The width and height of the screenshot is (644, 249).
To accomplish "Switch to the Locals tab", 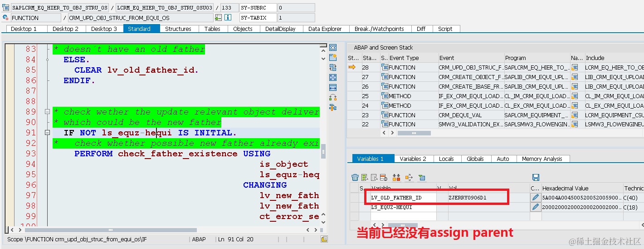I will click(x=447, y=159).
